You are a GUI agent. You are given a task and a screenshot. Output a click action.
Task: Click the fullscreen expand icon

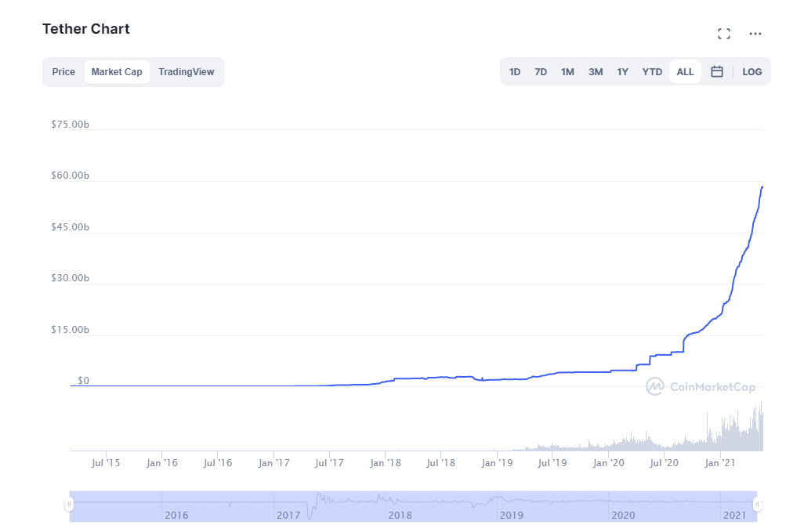coord(724,34)
